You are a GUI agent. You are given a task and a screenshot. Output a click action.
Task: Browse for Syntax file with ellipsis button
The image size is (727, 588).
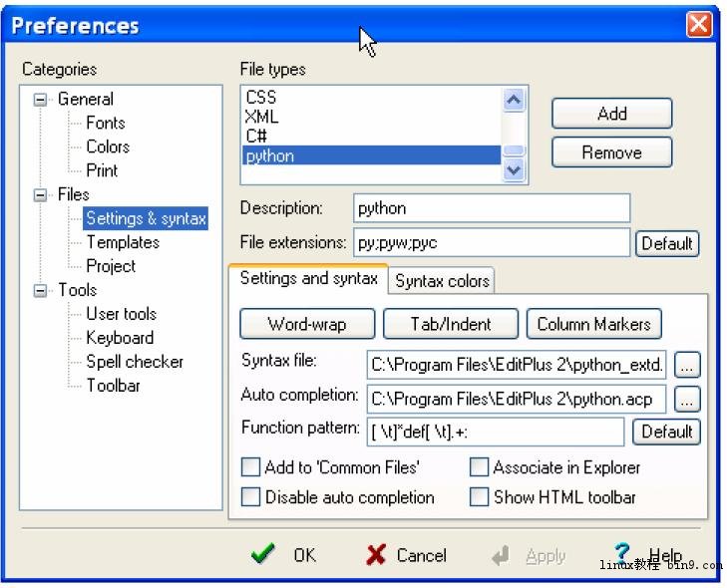(687, 365)
